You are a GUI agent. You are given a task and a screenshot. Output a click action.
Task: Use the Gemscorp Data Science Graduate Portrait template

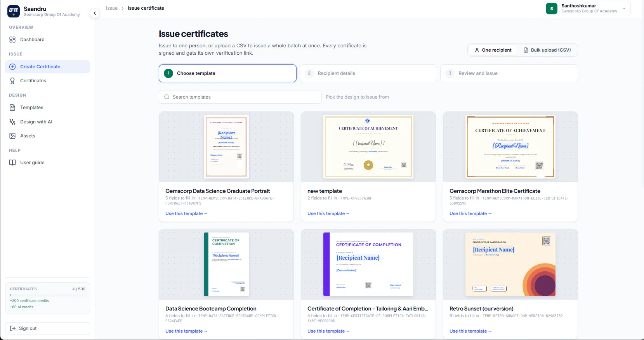click(x=186, y=213)
